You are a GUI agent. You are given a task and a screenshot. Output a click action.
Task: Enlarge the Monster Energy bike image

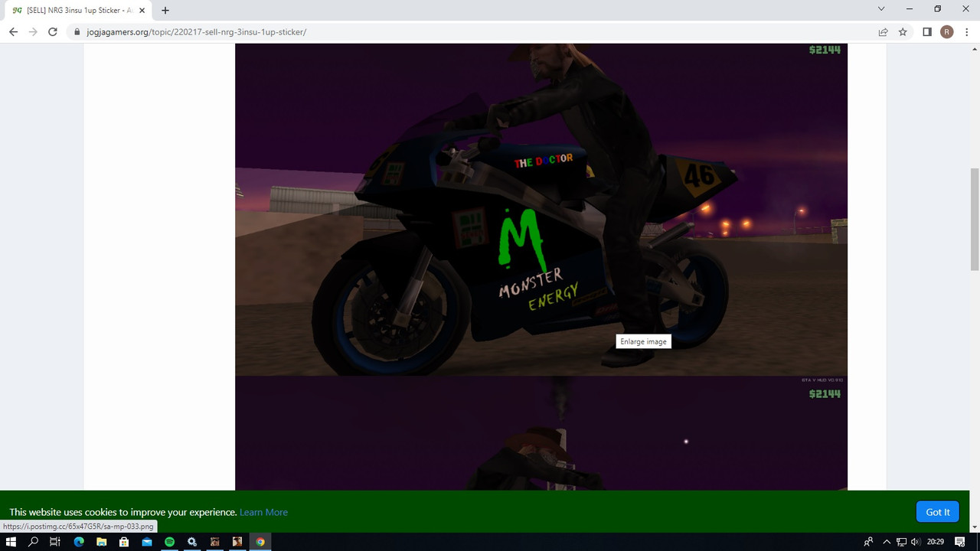pyautogui.click(x=541, y=209)
